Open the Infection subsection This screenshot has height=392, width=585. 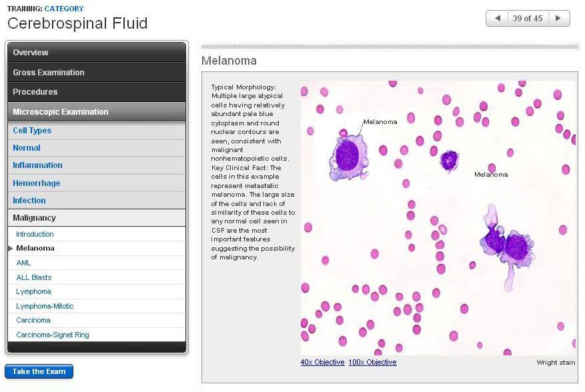(29, 201)
